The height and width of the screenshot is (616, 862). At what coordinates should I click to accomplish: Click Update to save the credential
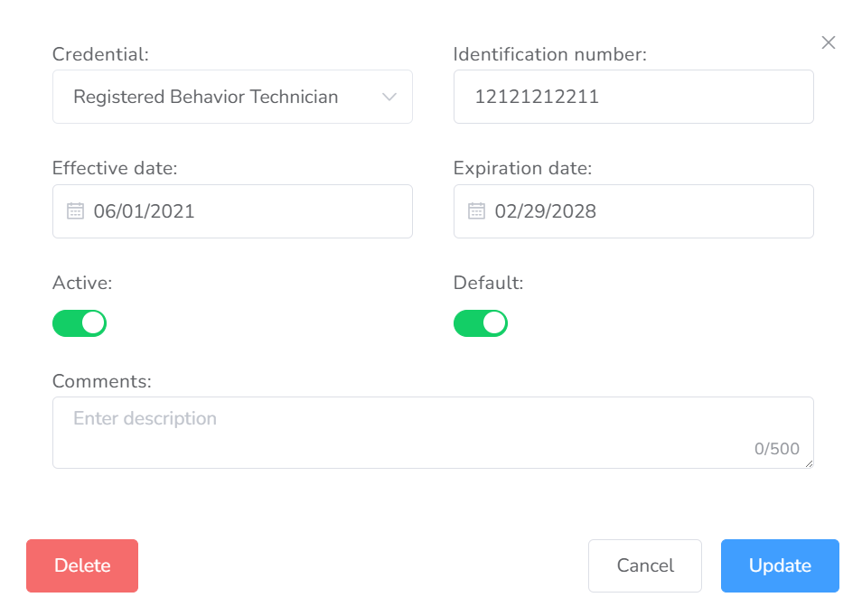[780, 565]
